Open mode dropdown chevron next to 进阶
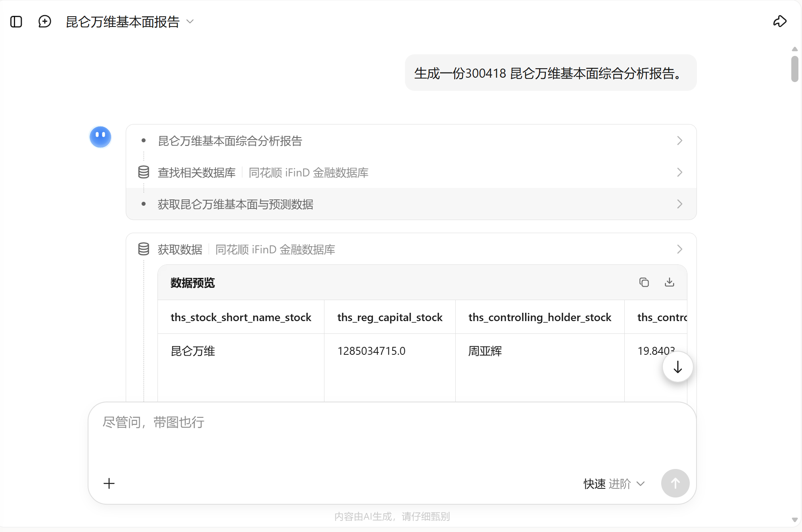Image resolution: width=802 pixels, height=532 pixels. 641,484
